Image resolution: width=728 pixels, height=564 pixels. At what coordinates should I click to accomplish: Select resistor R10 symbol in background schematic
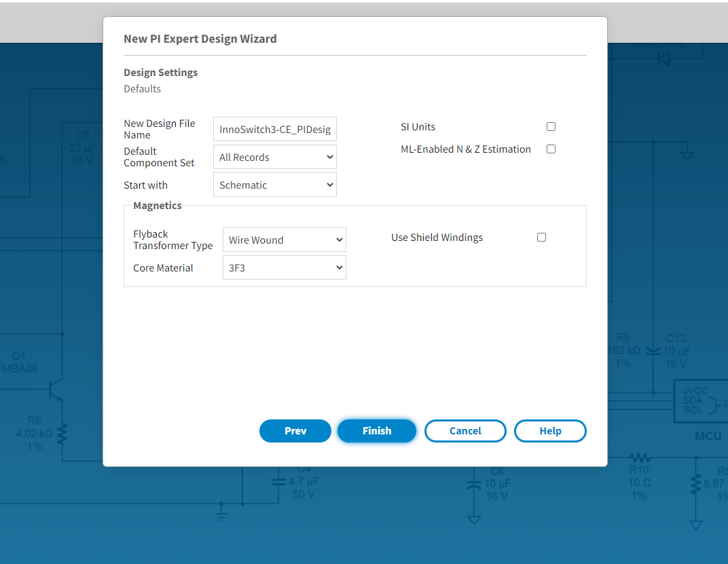(x=639, y=457)
